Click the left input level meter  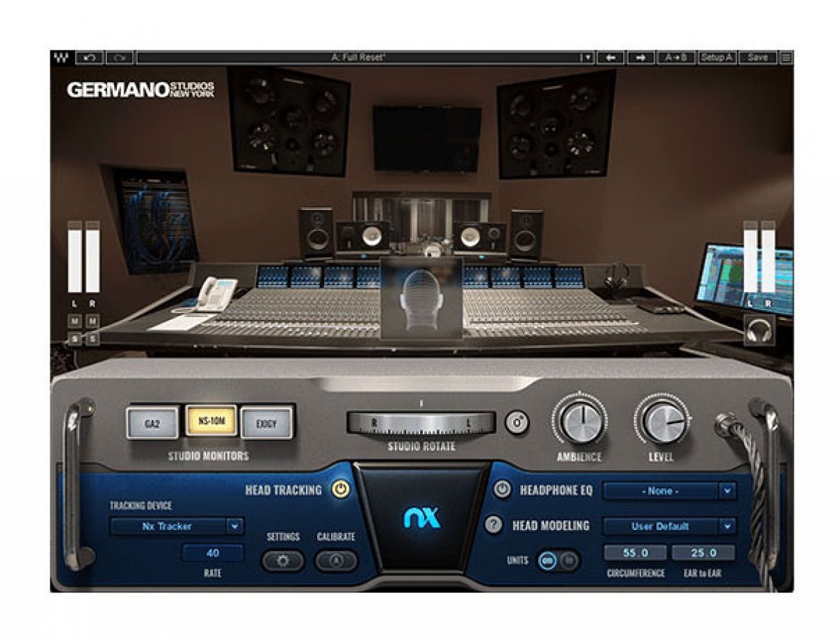tap(75, 257)
